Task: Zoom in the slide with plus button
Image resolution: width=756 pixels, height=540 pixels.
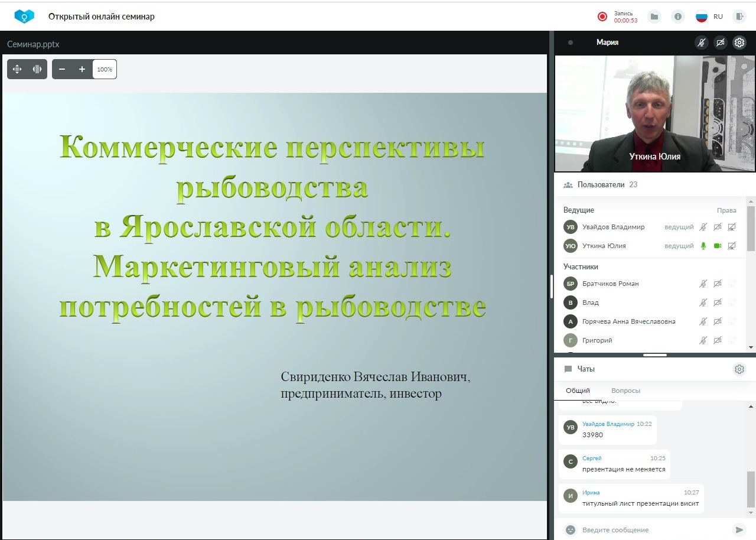Action: point(82,69)
